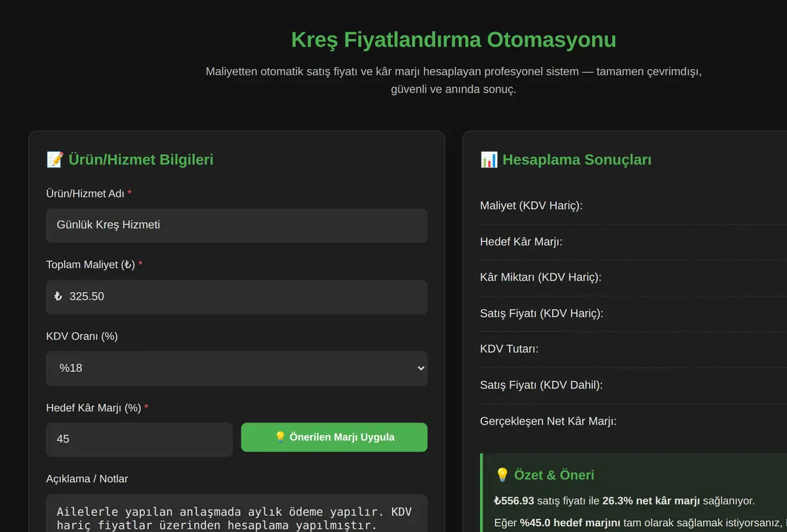Click the lightbulb icon beside Özet & Öneri

click(x=502, y=475)
